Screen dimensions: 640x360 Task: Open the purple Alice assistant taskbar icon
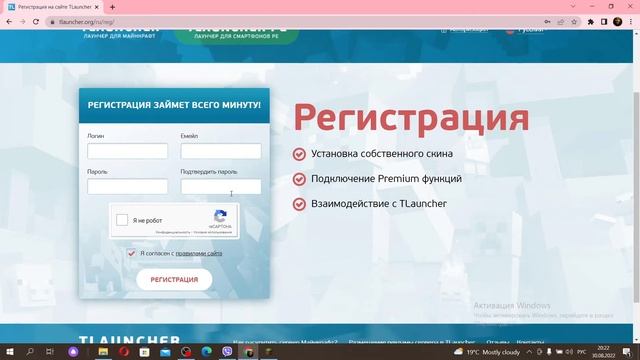(x=73, y=352)
